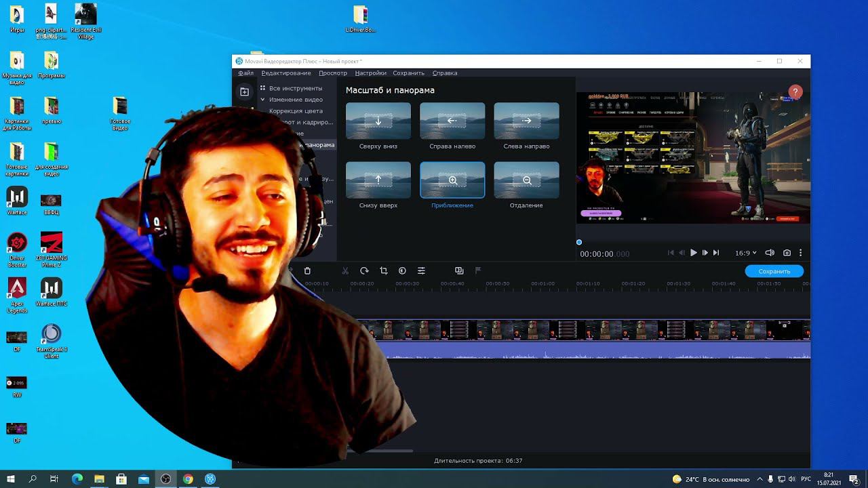
Task: Jump to the next clip in preview
Action: coord(716,253)
